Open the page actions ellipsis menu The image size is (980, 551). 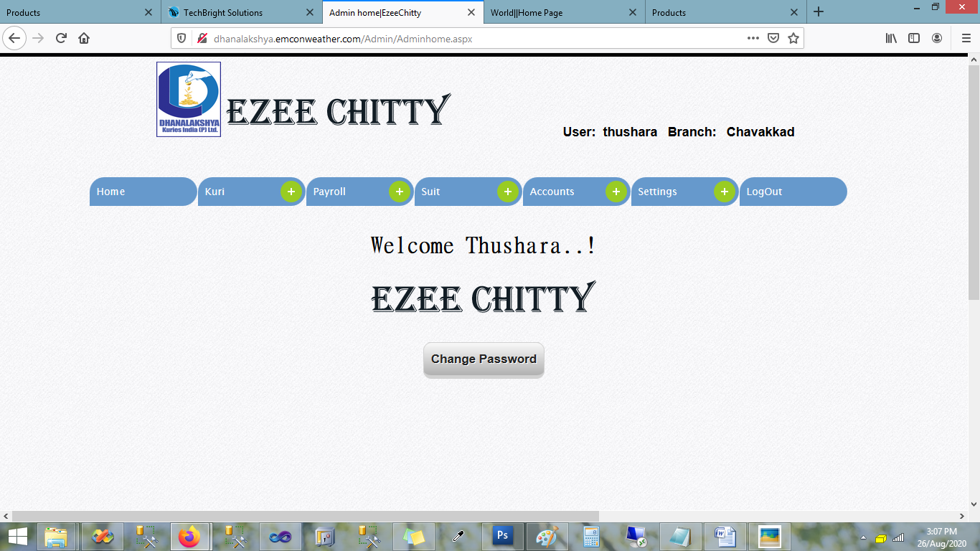pos(753,38)
